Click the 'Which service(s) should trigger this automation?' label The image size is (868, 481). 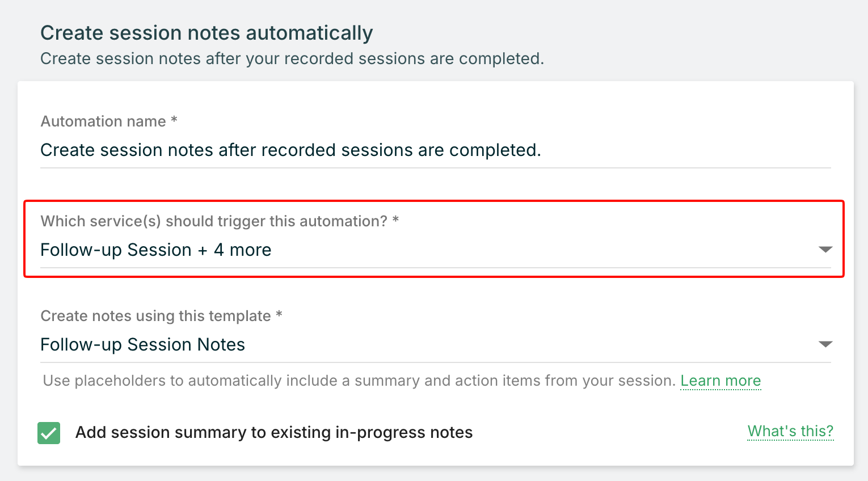coord(214,221)
